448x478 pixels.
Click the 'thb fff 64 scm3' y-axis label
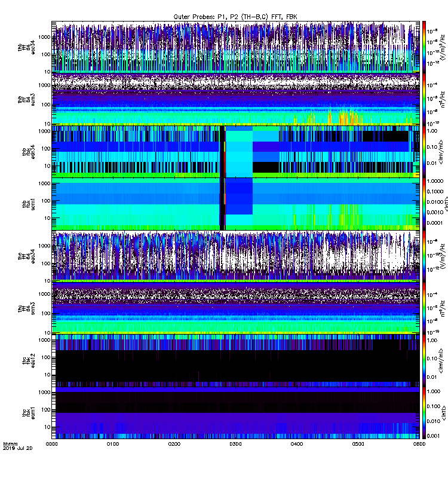tap(26, 100)
